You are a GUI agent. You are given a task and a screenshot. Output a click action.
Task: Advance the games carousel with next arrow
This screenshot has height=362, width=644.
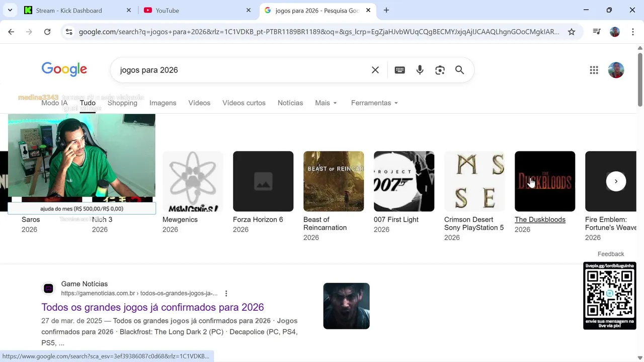(616, 182)
